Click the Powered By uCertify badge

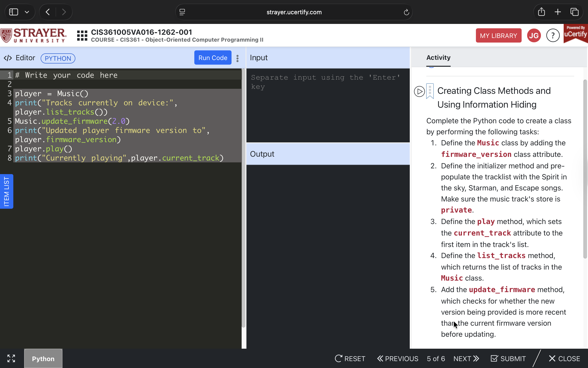coord(576,33)
